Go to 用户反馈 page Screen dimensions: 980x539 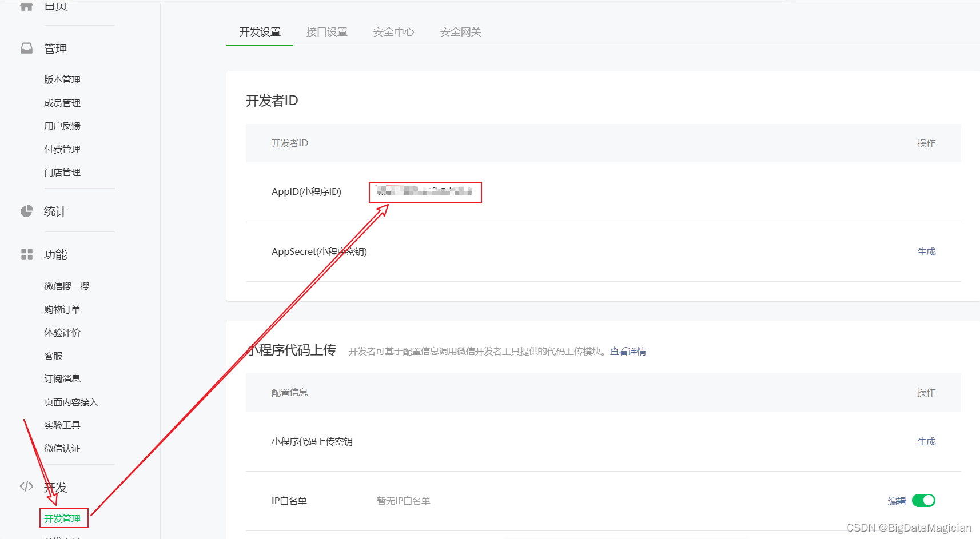pos(62,126)
